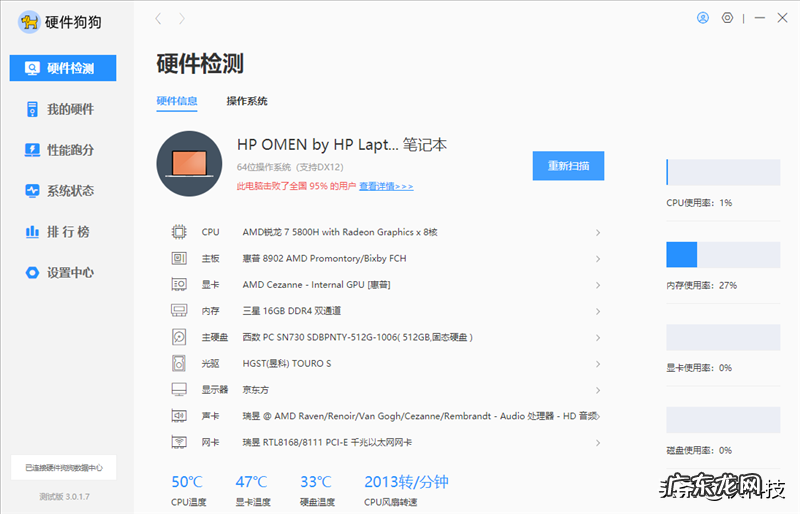Click the 主硬盘 disk icon
This screenshot has width=800, height=514.
[179, 337]
